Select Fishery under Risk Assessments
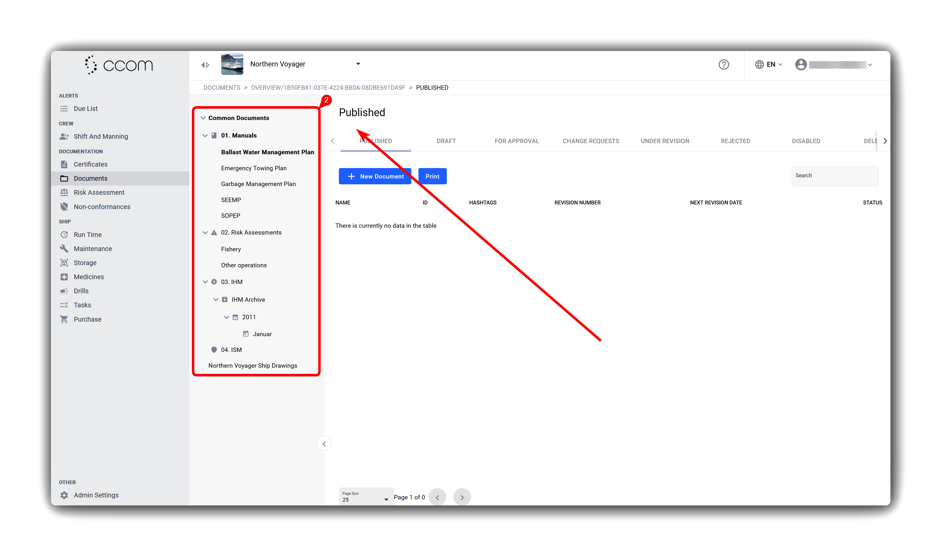945x560 pixels. point(231,249)
